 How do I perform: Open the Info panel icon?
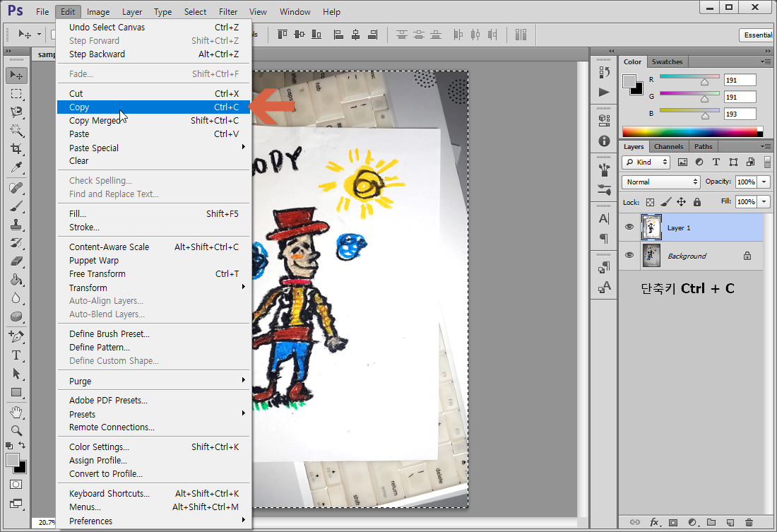click(x=604, y=141)
